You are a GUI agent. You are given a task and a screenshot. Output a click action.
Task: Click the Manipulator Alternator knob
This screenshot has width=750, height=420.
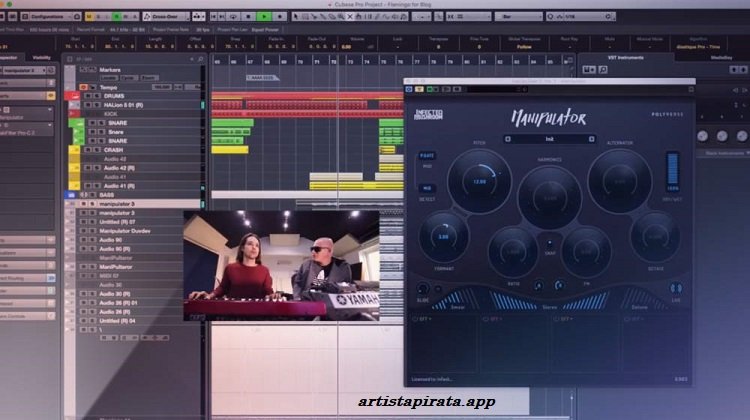click(619, 181)
